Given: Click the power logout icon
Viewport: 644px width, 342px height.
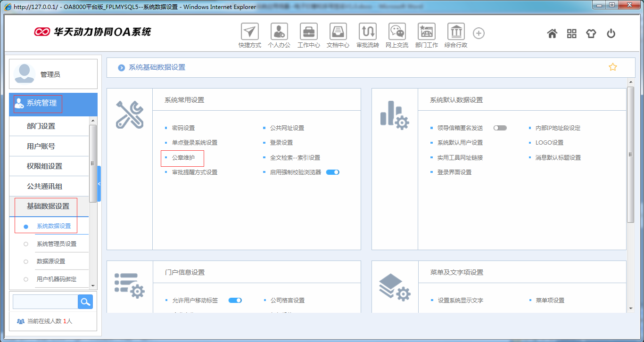Looking at the screenshot, I should pyautogui.click(x=611, y=33).
